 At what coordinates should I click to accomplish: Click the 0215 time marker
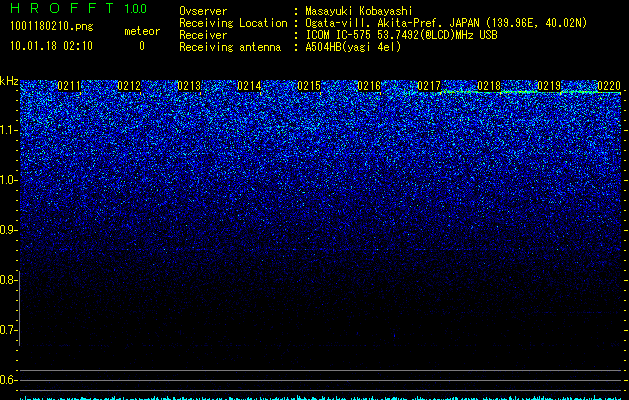[309, 86]
